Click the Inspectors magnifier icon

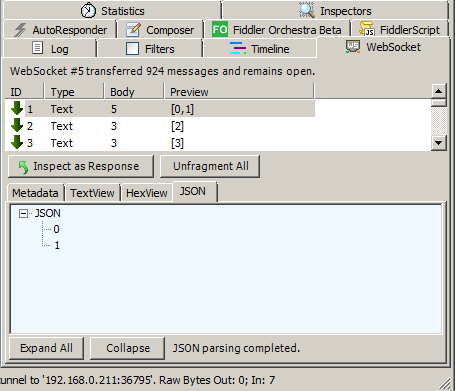307,10
